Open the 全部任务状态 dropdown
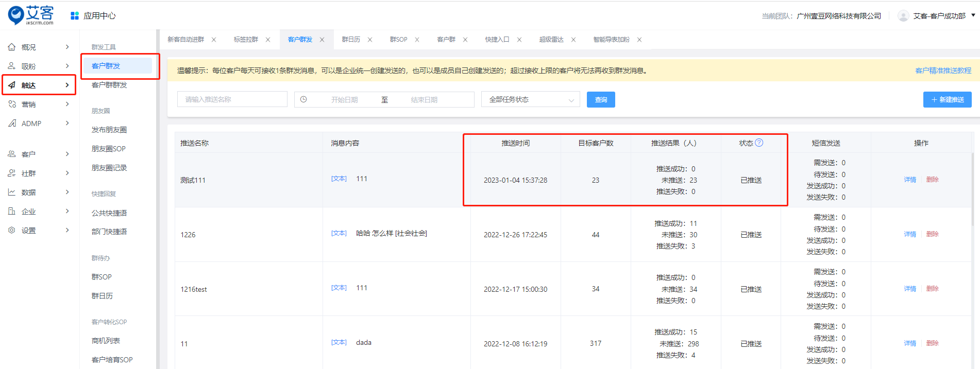The image size is (980, 369). (530, 99)
